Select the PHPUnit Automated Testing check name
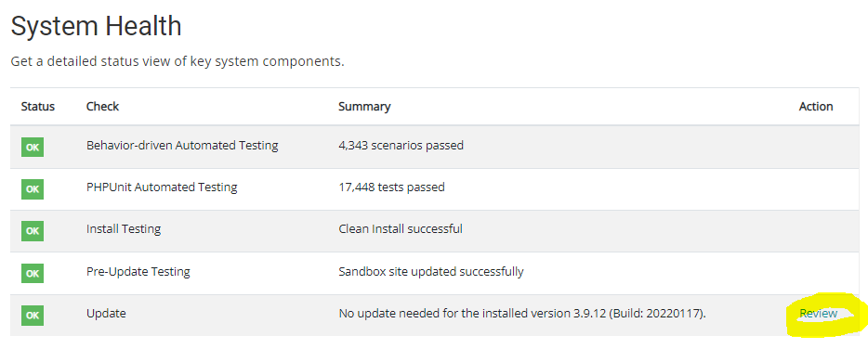 pyautogui.click(x=162, y=187)
